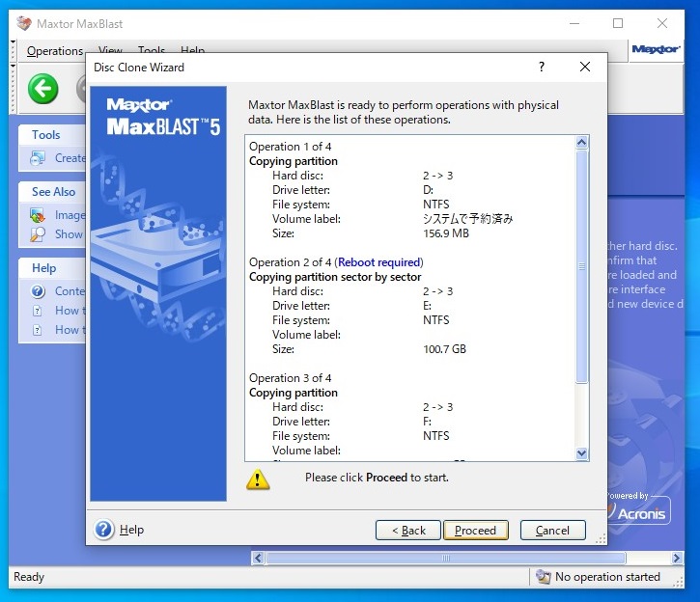
Task: Go back with the < Back button
Action: click(x=408, y=531)
